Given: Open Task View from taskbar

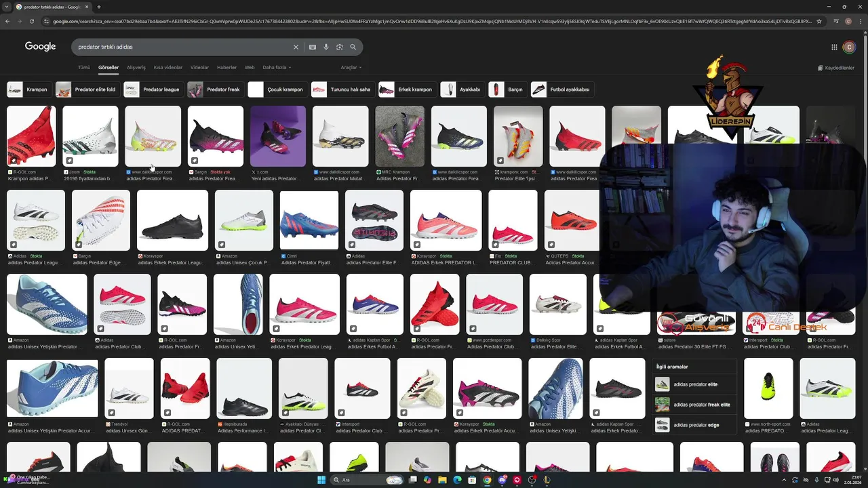Looking at the screenshot, I should pos(412,480).
